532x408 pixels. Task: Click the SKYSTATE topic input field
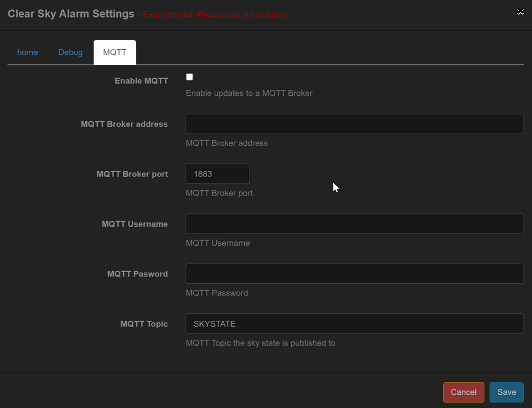(x=354, y=323)
